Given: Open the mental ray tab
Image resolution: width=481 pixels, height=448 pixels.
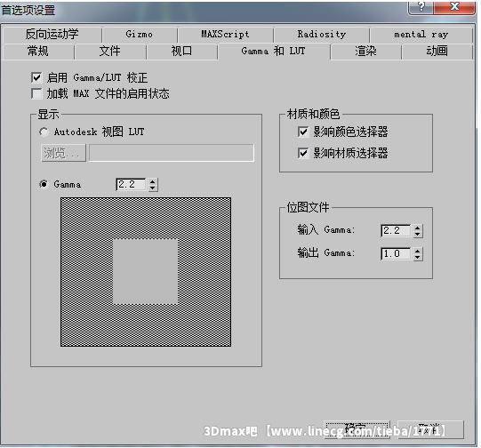Looking at the screenshot, I should 421,35.
